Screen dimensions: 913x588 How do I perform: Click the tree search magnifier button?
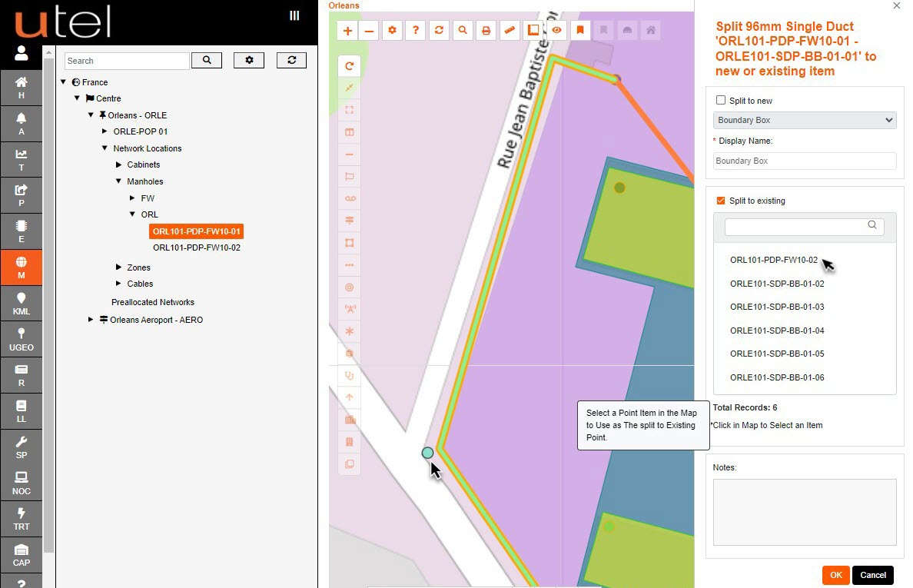[207, 61]
